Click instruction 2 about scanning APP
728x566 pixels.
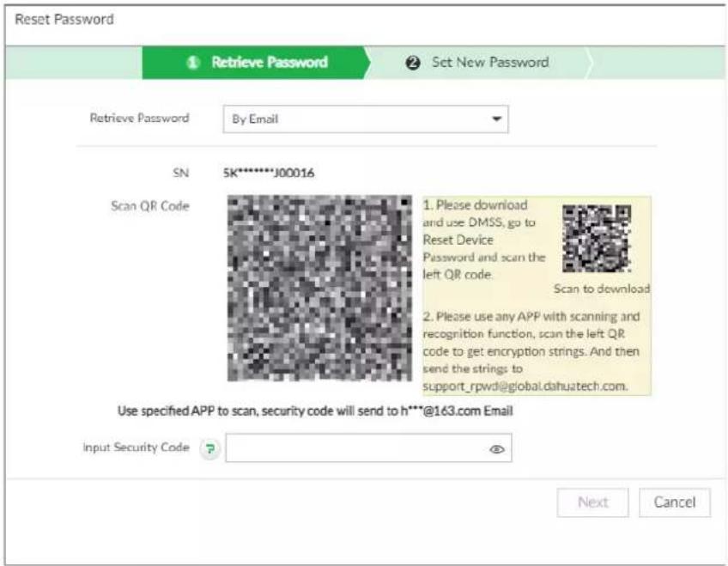click(531, 351)
